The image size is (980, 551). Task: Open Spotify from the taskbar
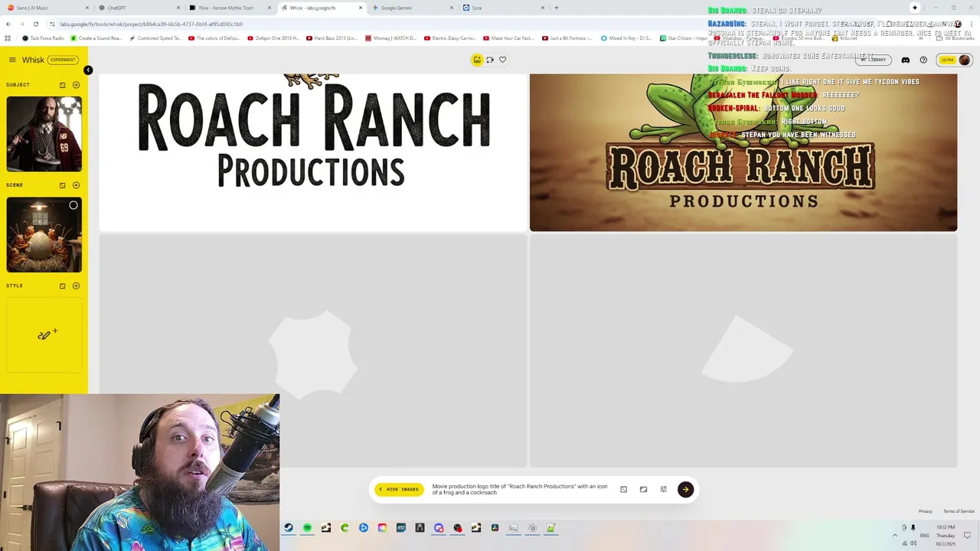(307, 528)
